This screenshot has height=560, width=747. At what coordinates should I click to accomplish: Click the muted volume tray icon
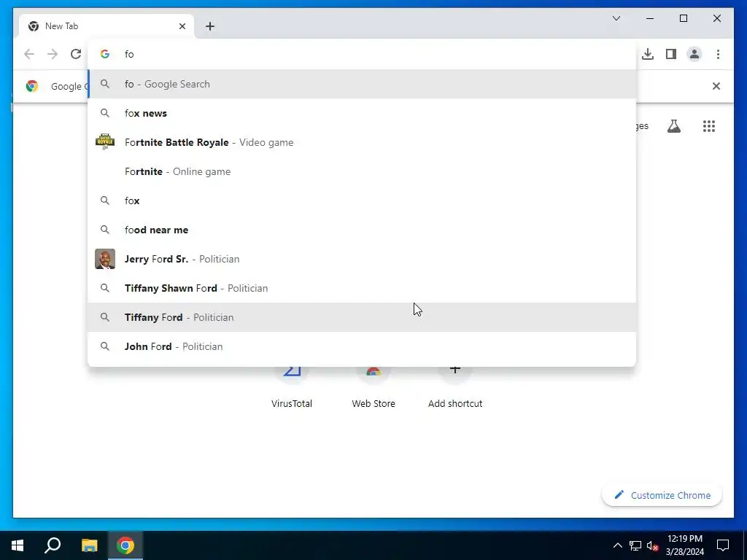point(652,545)
